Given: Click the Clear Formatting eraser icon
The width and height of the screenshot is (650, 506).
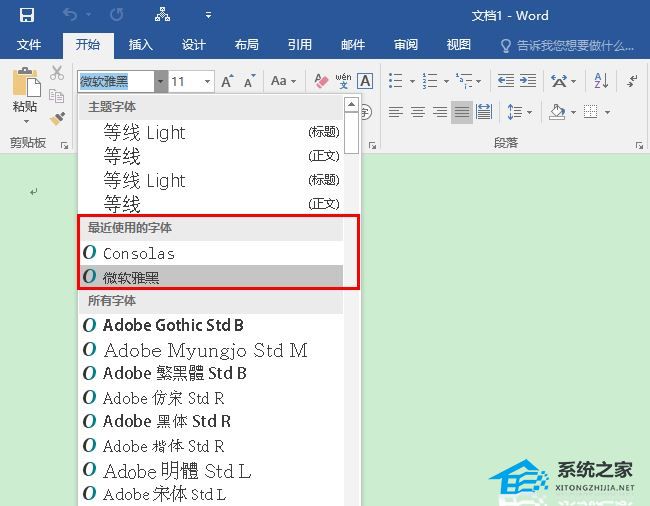Looking at the screenshot, I should 321,81.
